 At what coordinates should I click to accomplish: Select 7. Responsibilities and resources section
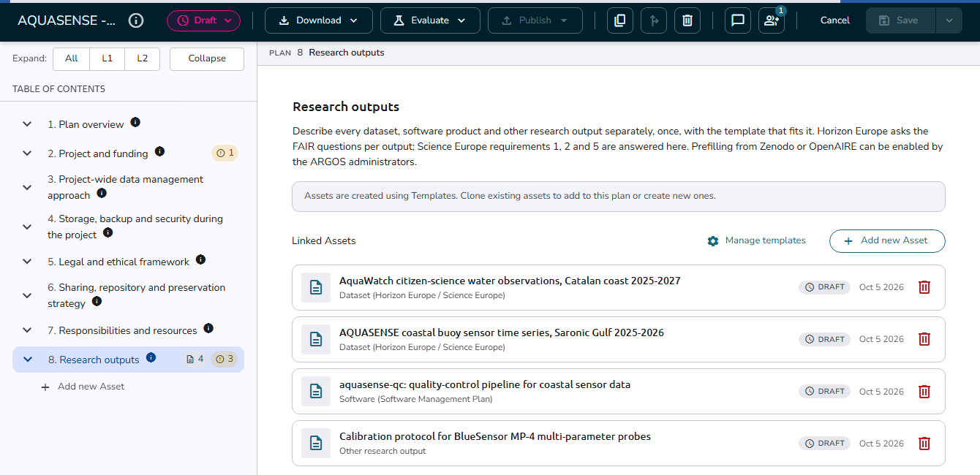coord(122,330)
